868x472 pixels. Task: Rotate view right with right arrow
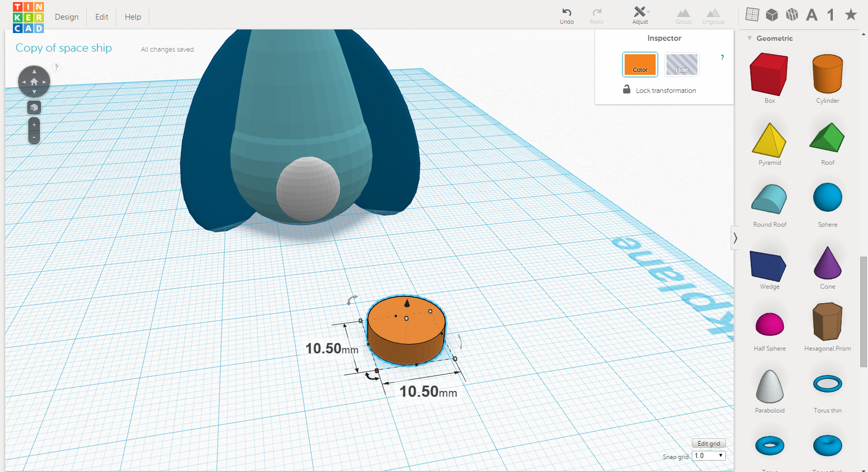click(44, 82)
